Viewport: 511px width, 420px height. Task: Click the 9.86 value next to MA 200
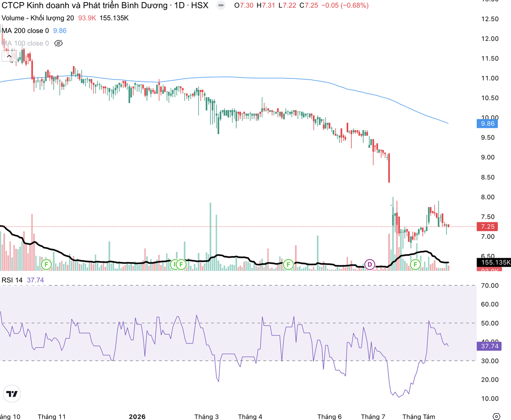60,31
